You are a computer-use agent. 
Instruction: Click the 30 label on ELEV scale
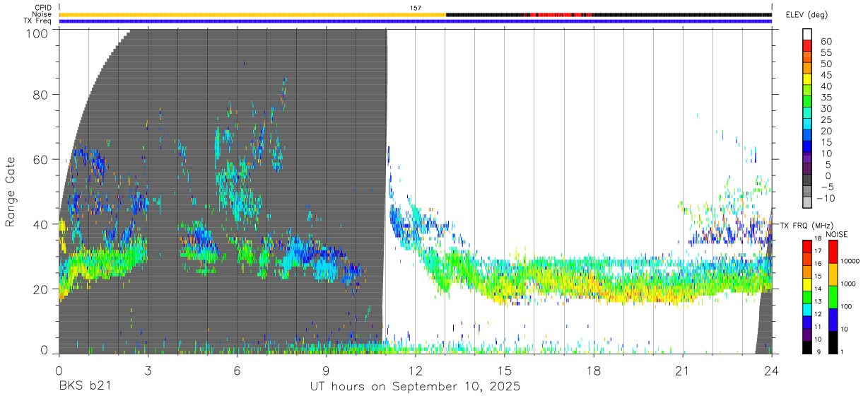coord(826,108)
